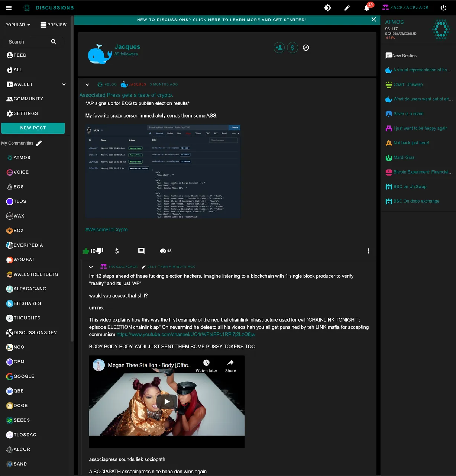
Task: Open DISCUSSIONSDEV community
Action: [32, 332]
